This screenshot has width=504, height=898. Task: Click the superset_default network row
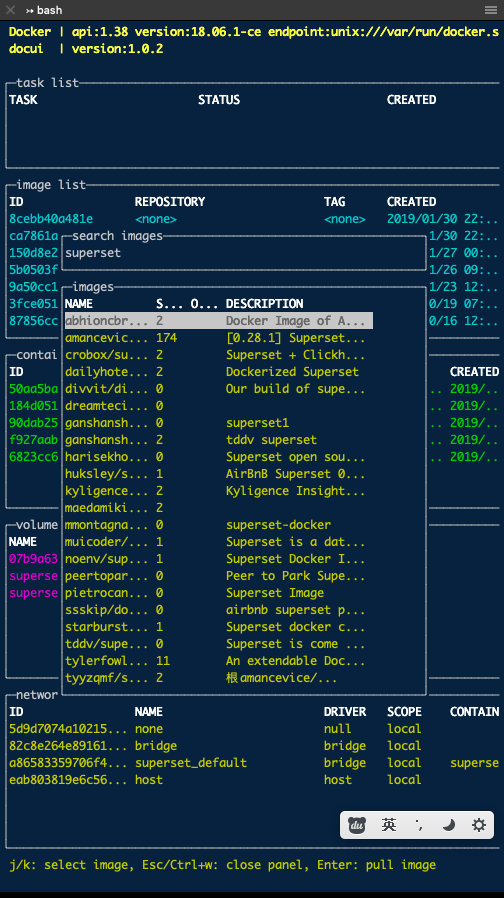[252, 763]
